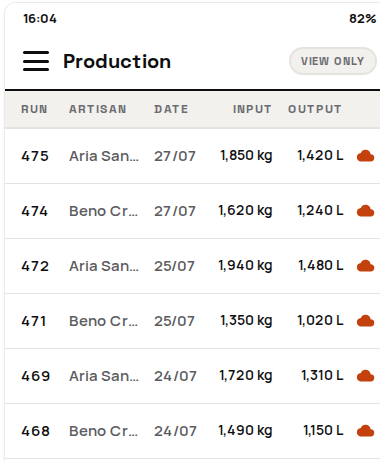
Task: Click the date in run 469 row
Action: coord(175,376)
